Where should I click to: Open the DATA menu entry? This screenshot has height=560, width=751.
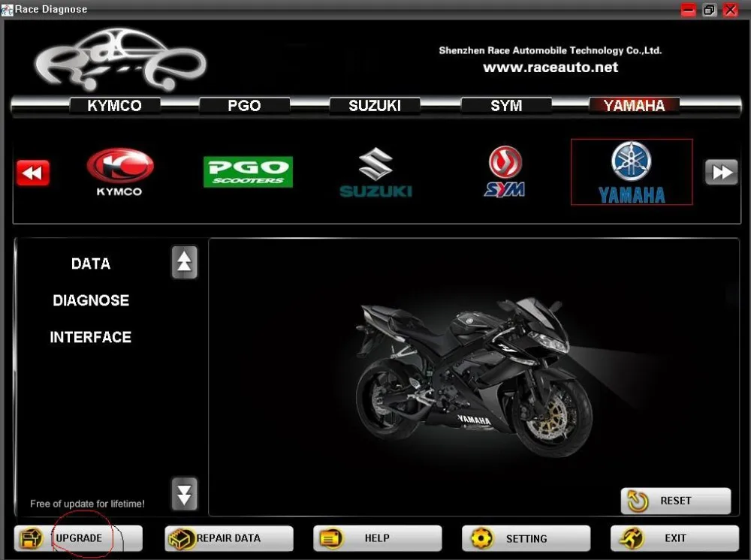point(91,263)
